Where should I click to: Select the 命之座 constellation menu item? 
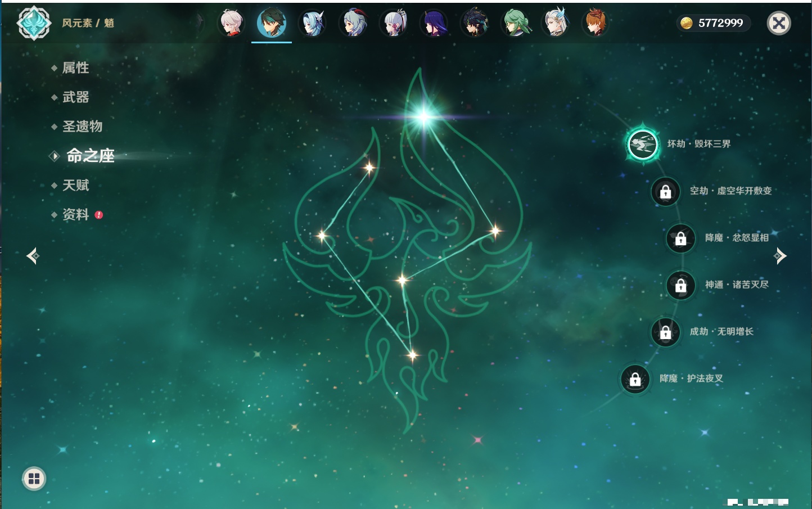pos(90,156)
